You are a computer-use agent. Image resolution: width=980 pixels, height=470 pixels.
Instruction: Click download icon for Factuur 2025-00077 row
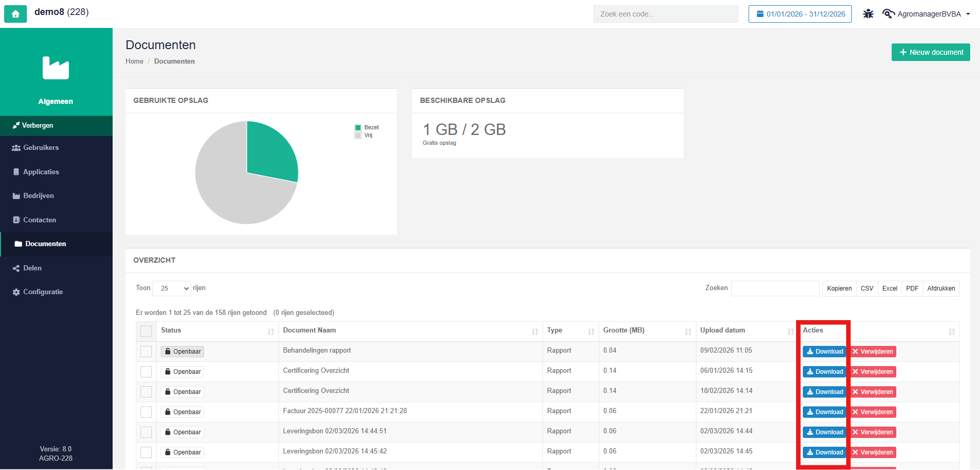[x=810, y=412]
